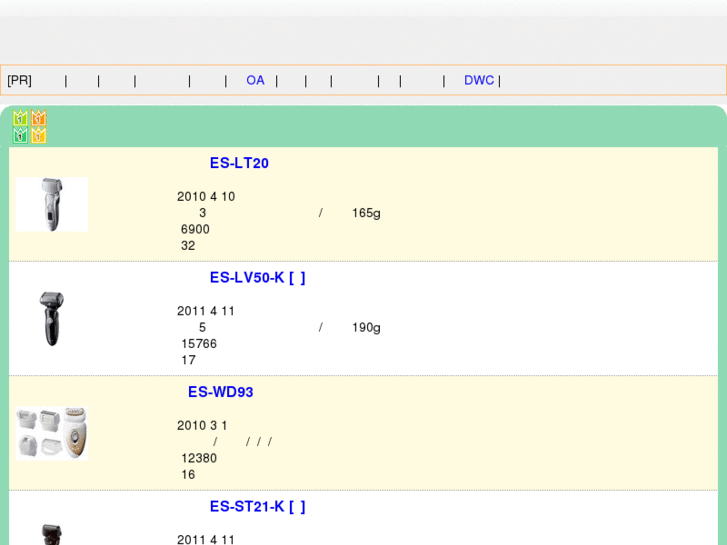Click the weight value '190g'

pyautogui.click(x=366, y=327)
